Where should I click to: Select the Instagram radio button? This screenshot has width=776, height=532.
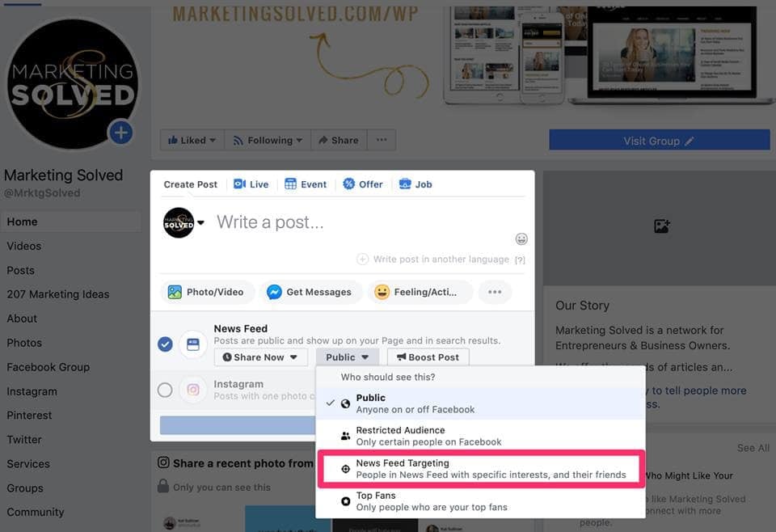165,390
